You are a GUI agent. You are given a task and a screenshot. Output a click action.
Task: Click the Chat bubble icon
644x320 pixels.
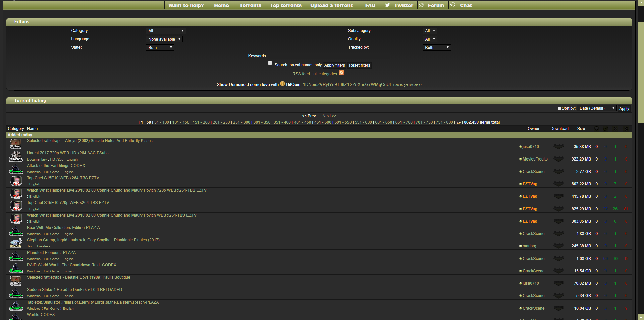pos(453,5)
